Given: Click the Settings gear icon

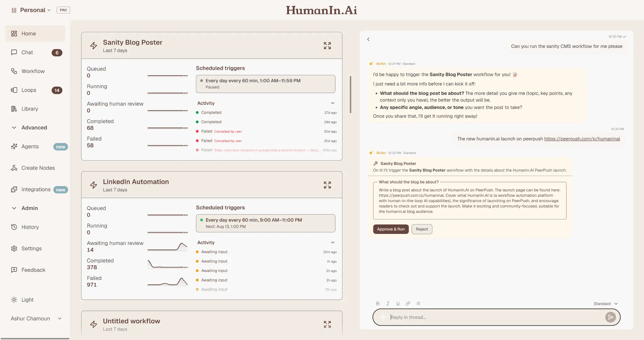Looking at the screenshot, I should tap(14, 249).
